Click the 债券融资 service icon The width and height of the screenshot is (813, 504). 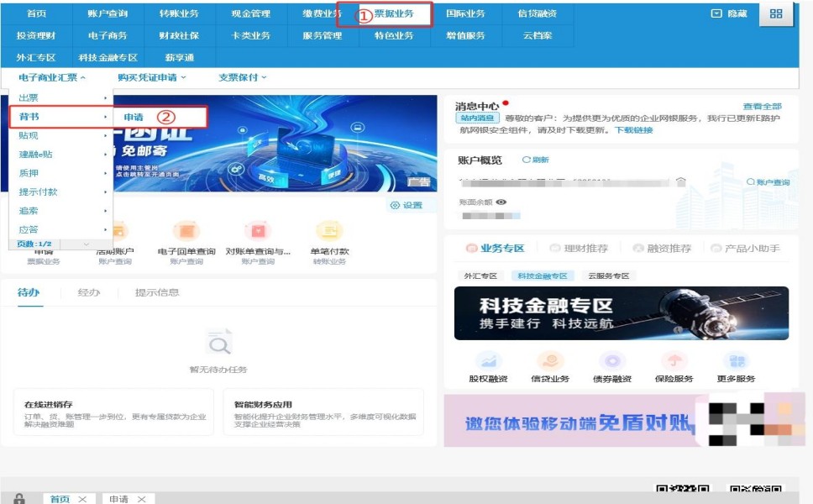612,361
